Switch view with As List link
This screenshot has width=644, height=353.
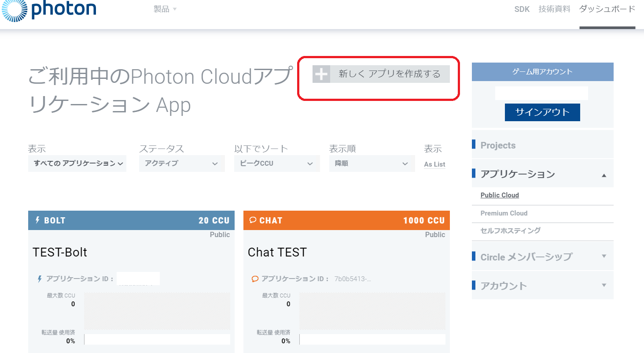click(435, 164)
